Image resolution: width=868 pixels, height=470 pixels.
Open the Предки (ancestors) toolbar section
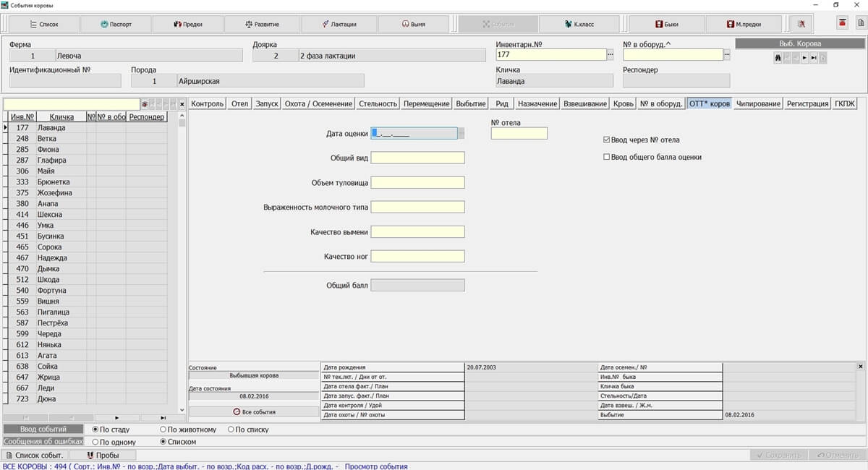188,24
